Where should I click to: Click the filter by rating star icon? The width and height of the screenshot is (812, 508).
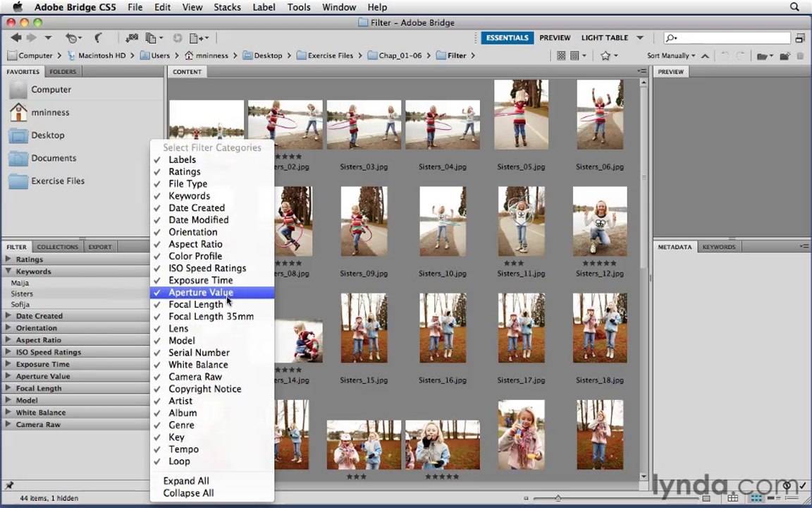pyautogui.click(x=608, y=56)
